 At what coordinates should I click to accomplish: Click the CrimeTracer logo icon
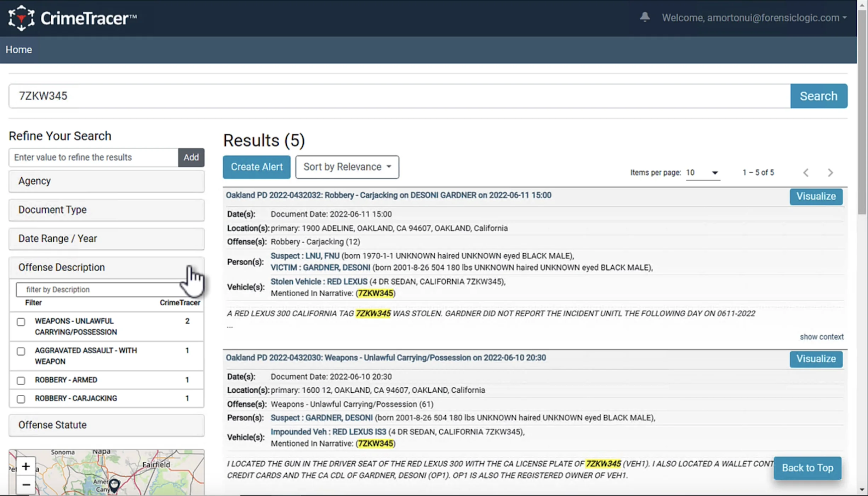pyautogui.click(x=21, y=18)
